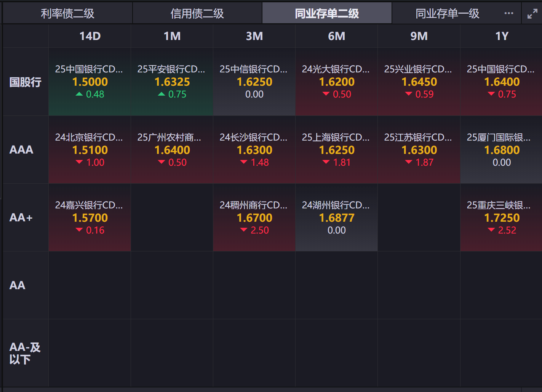Open the 同业存单一级 tab
Screen dimensions: 542x392
pos(447,13)
